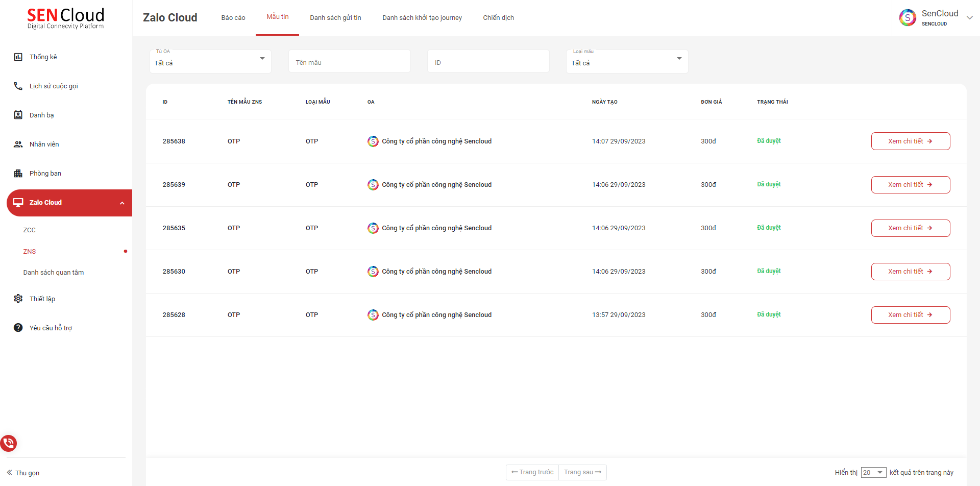Click Yêu cầu hỗ trợ help icon
The height and width of the screenshot is (486, 980).
[18, 328]
